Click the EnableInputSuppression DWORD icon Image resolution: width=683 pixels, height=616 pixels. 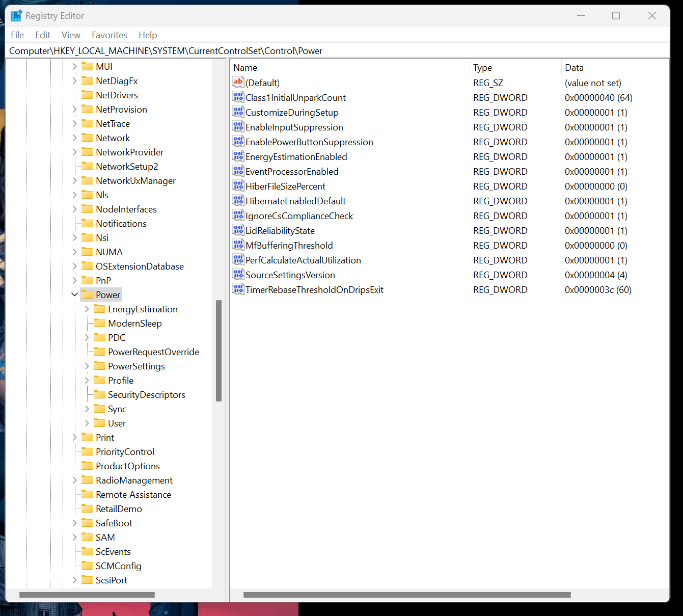click(x=238, y=126)
